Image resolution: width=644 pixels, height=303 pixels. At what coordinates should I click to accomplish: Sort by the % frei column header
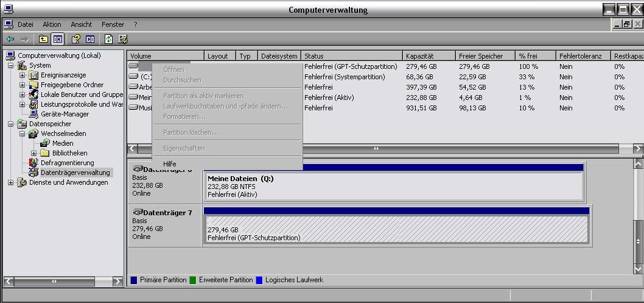tap(536, 56)
